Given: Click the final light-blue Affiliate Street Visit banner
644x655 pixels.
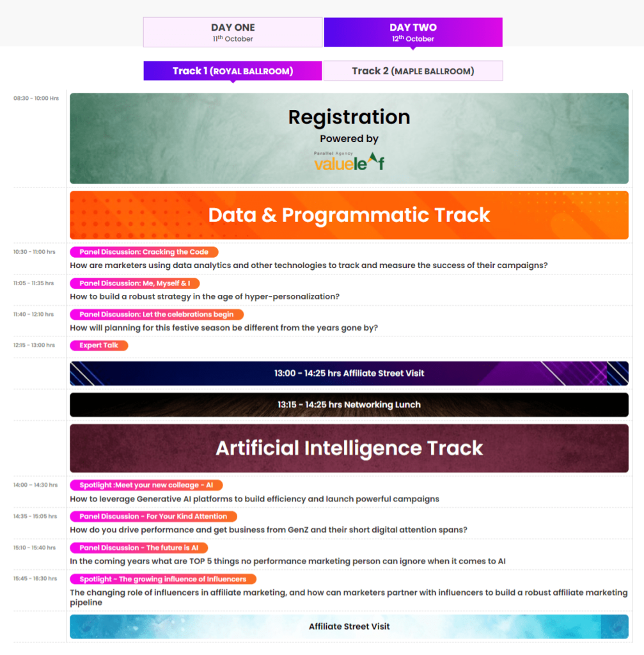Looking at the screenshot, I should pos(349,627).
